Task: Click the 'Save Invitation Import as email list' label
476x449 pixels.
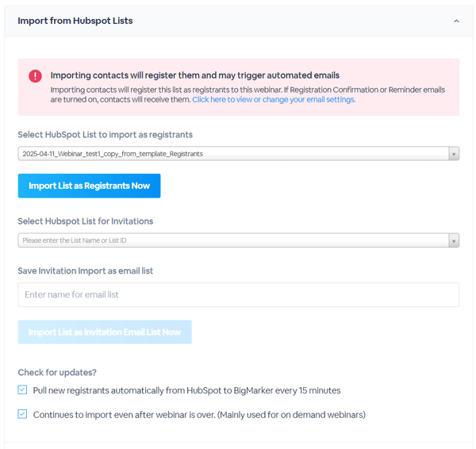Action: tap(86, 271)
